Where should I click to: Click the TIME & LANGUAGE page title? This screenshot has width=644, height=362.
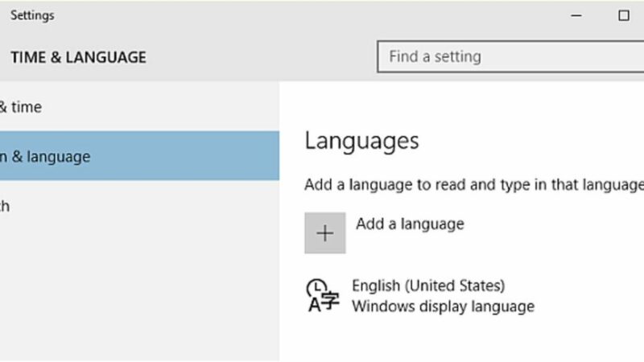(x=78, y=57)
